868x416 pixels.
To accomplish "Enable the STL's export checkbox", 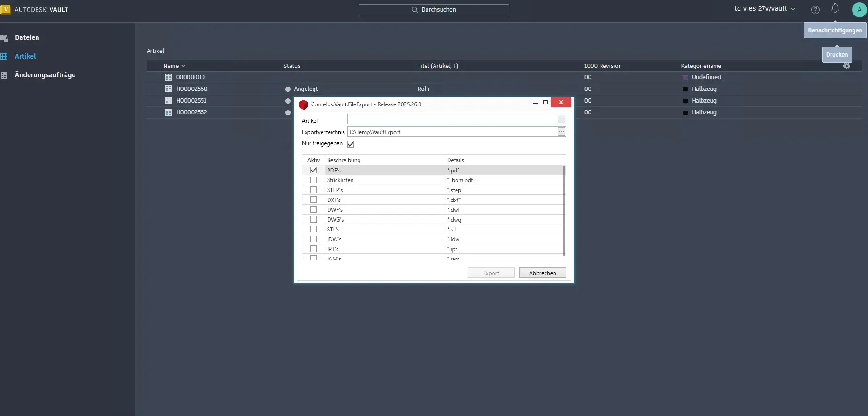I will point(314,229).
